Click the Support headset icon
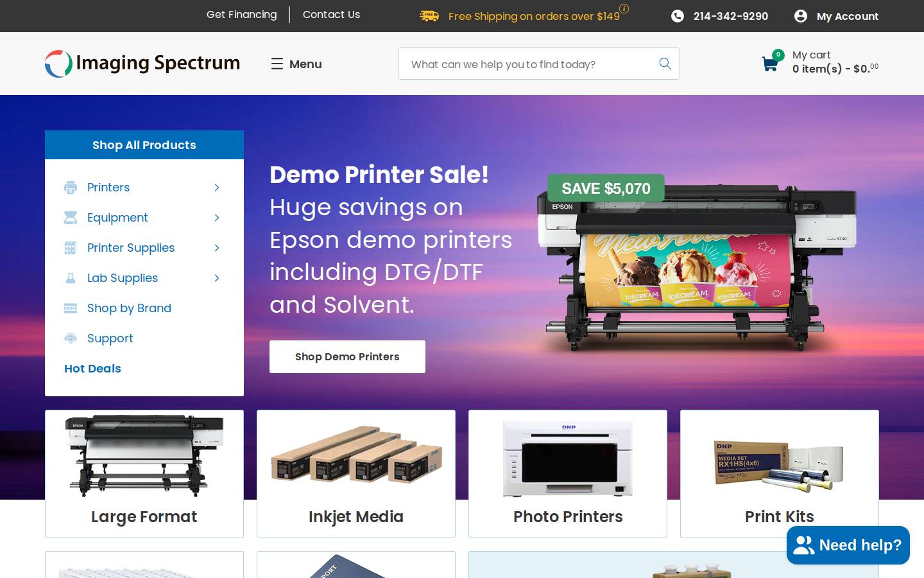The height and width of the screenshot is (578, 924). click(71, 338)
